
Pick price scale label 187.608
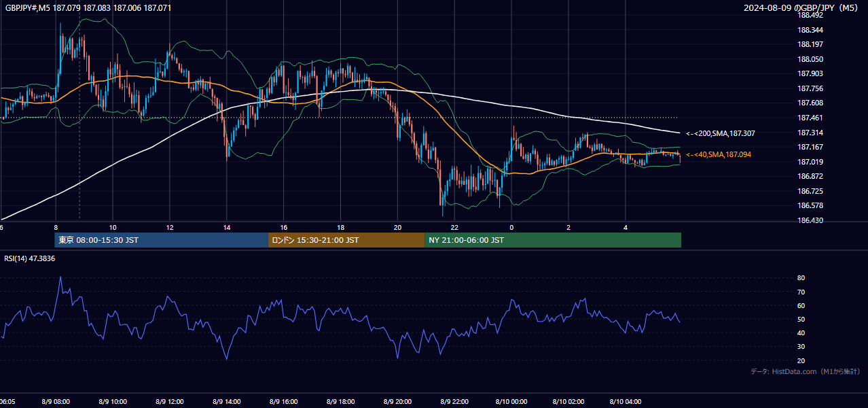(x=810, y=103)
